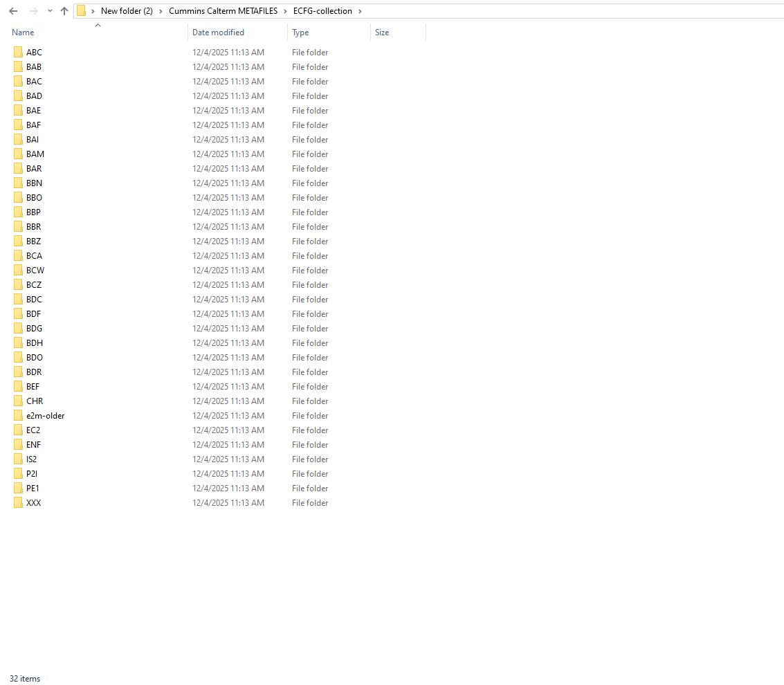
Task: Select ECFG-collection breadcrumb
Action: [x=322, y=11]
